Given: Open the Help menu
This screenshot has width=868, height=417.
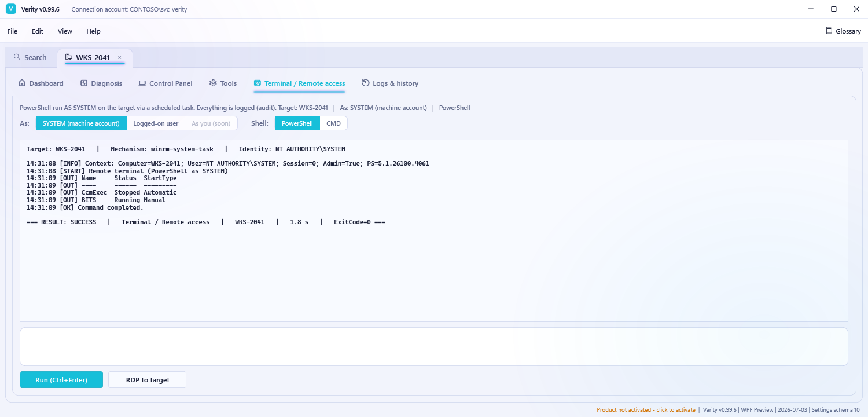Looking at the screenshot, I should (x=93, y=31).
